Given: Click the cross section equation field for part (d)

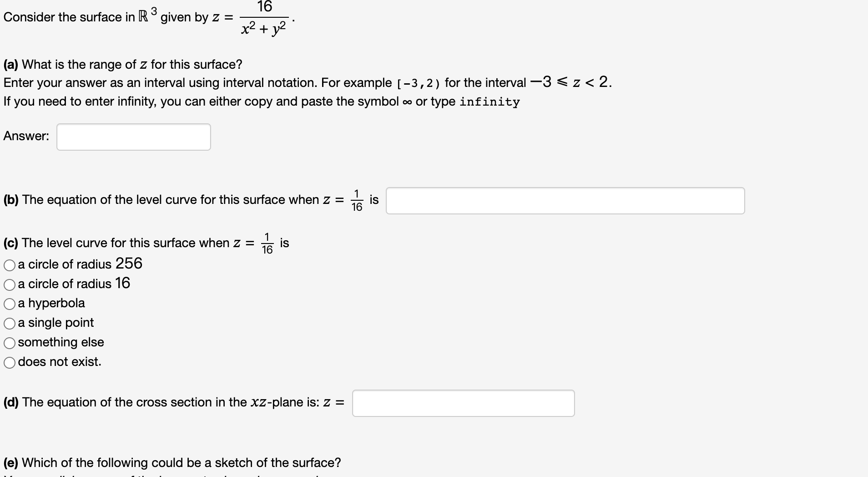Looking at the screenshot, I should coord(463,402).
